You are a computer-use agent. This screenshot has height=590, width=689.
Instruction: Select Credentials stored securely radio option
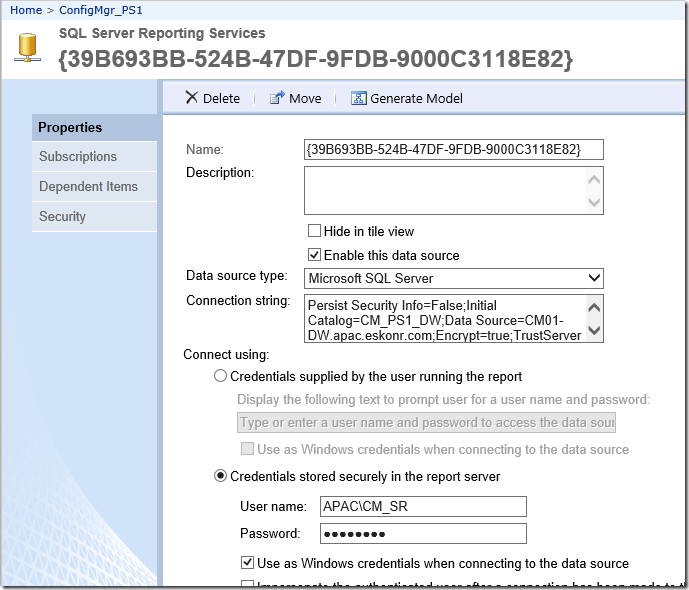[x=220, y=476]
